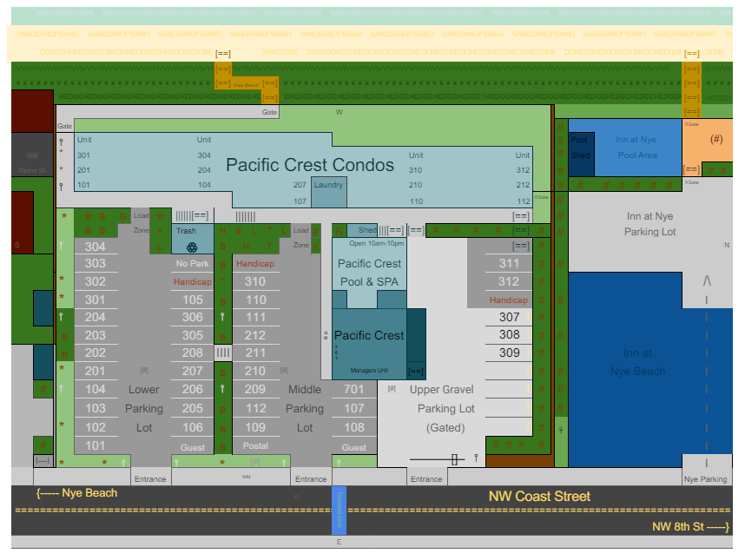Select the Laundry room
Image resolution: width=745 pixels, height=560 pixels.
point(329,192)
